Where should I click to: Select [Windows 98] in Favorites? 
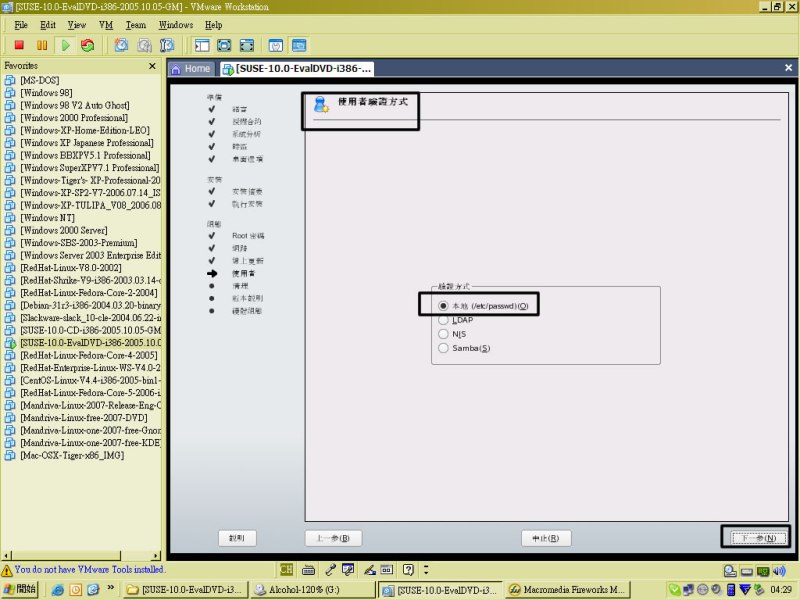[x=46, y=93]
